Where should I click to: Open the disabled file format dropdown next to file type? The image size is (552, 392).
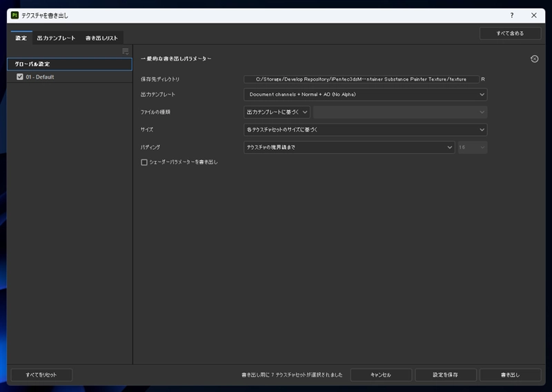tap(400, 112)
